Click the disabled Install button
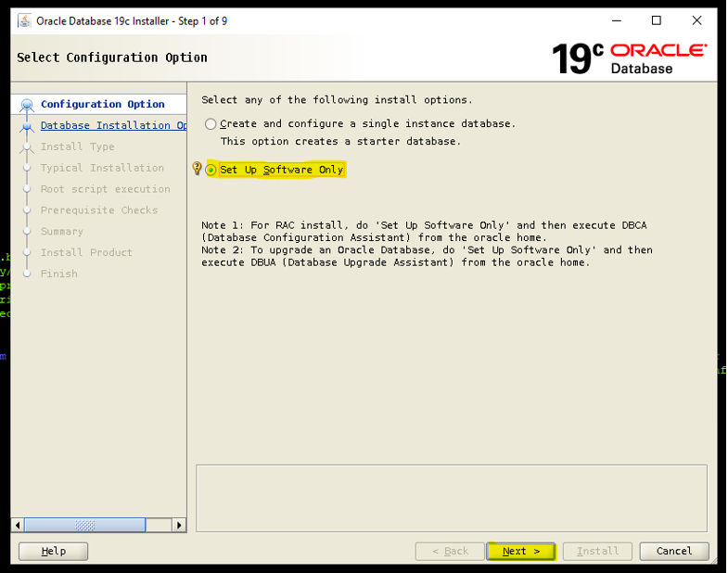 click(x=597, y=551)
